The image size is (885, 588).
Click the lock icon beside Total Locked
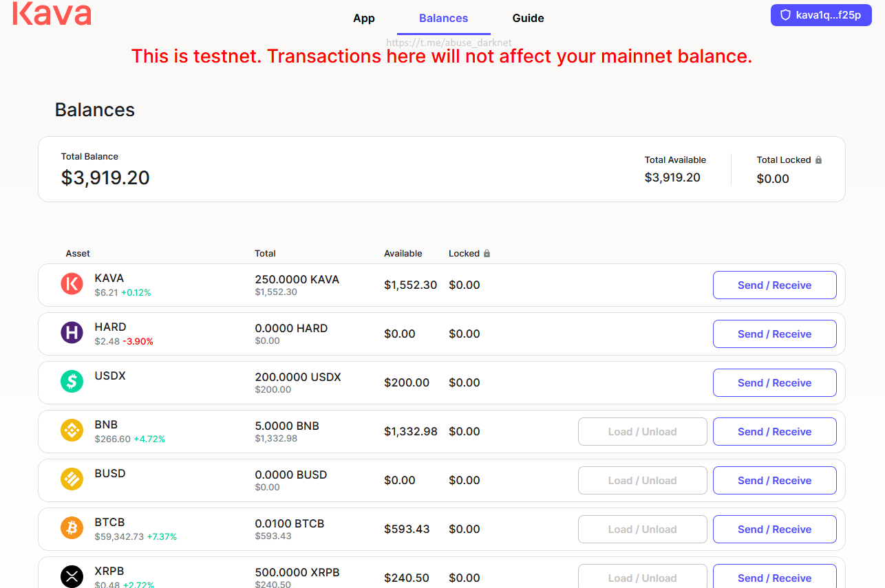818,160
